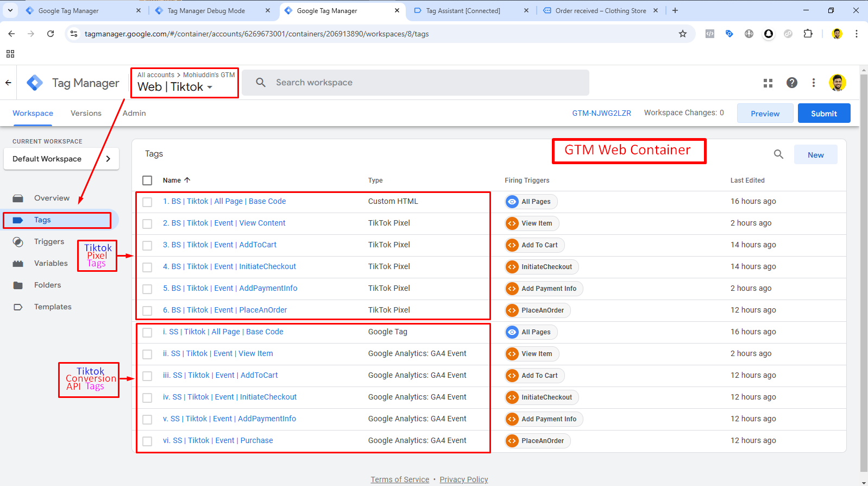Open the GTM-NJWG2LZR container ID link
868x486 pixels.
(601, 113)
